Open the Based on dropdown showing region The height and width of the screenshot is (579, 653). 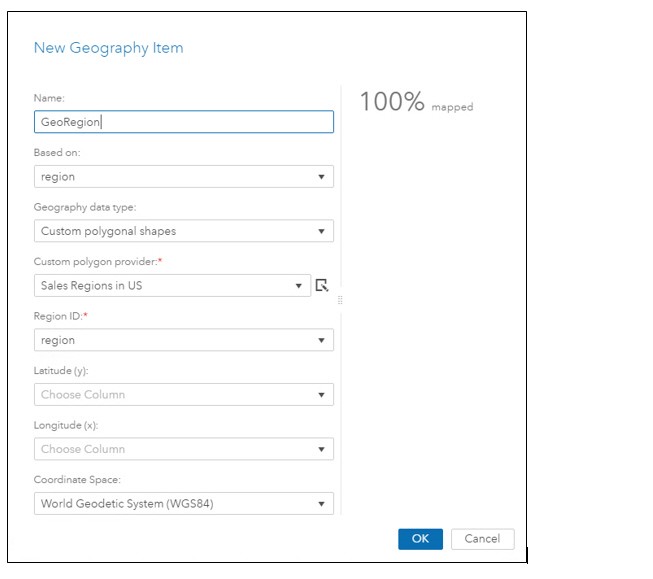(x=184, y=177)
